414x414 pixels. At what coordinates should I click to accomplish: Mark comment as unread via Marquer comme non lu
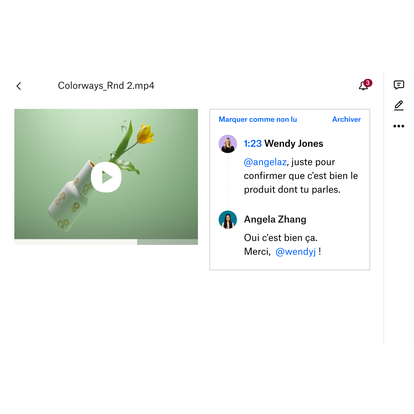[x=258, y=119]
